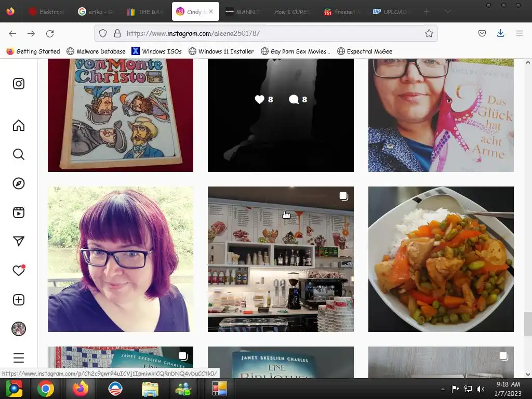Open a new browser tab

coord(427,12)
